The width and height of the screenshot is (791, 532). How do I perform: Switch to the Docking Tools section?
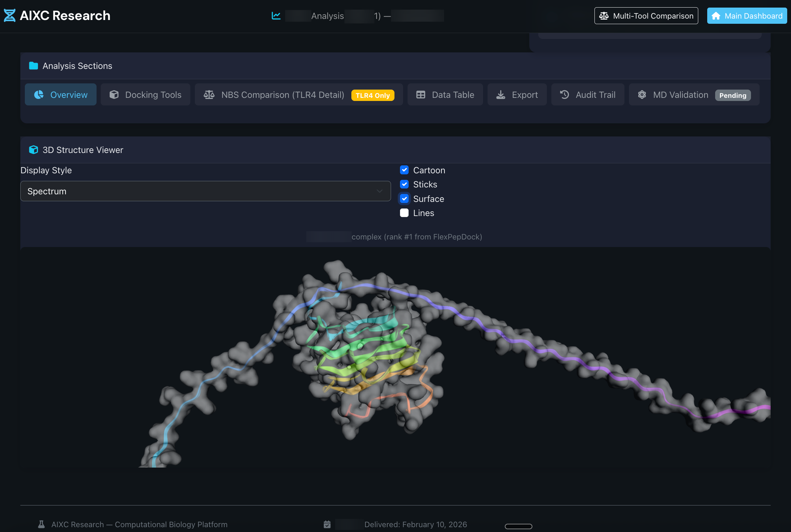pyautogui.click(x=145, y=94)
